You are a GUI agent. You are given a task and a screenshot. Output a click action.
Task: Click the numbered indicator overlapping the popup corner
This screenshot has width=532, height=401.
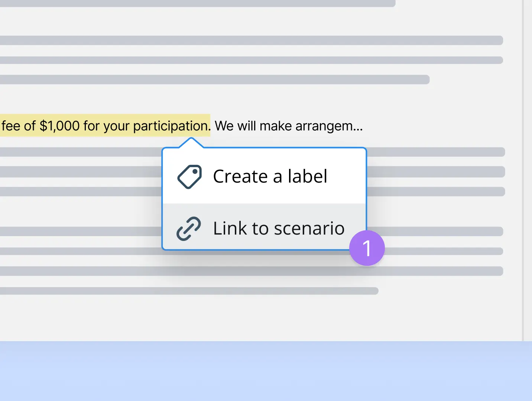pyautogui.click(x=367, y=248)
